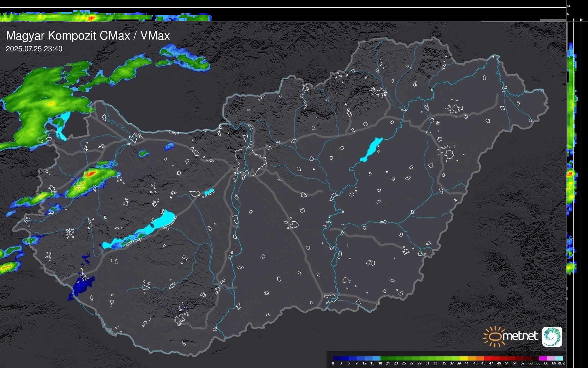This screenshot has width=588, height=368.
Task: Click the yellow 39 dBZ legend swatch
Action: coord(464,358)
